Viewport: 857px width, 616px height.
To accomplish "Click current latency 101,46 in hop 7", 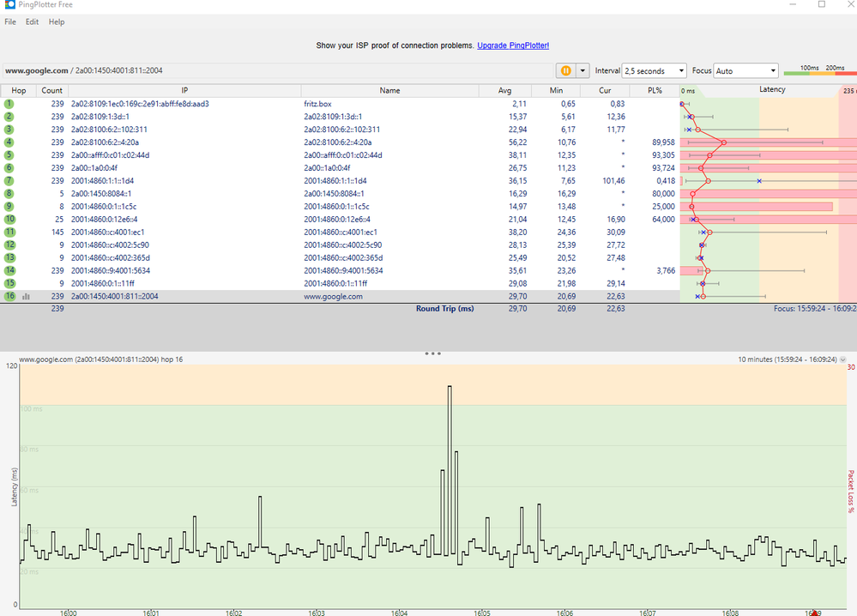I will (613, 181).
